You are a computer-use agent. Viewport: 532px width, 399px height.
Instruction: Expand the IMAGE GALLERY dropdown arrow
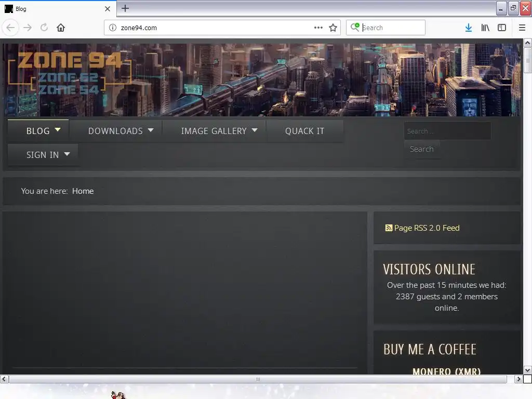click(x=255, y=130)
